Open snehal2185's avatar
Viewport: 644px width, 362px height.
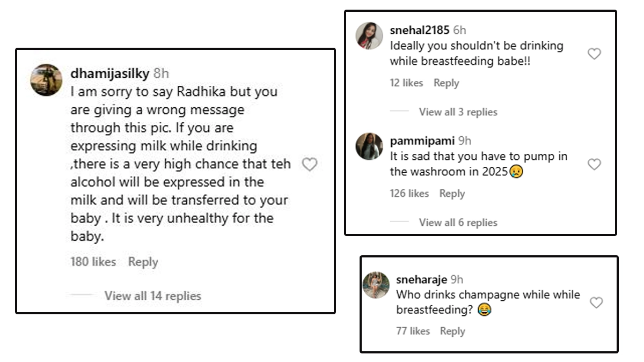tap(369, 36)
